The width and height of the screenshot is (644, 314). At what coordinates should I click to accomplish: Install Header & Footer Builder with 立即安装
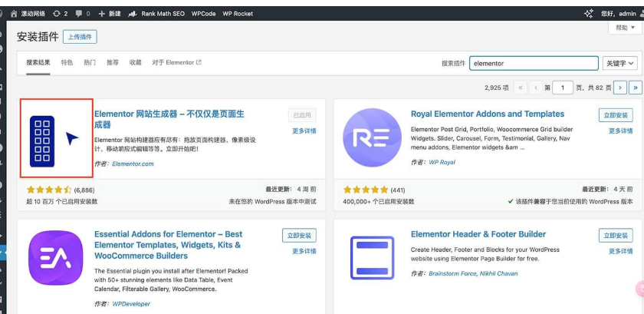[616, 236]
